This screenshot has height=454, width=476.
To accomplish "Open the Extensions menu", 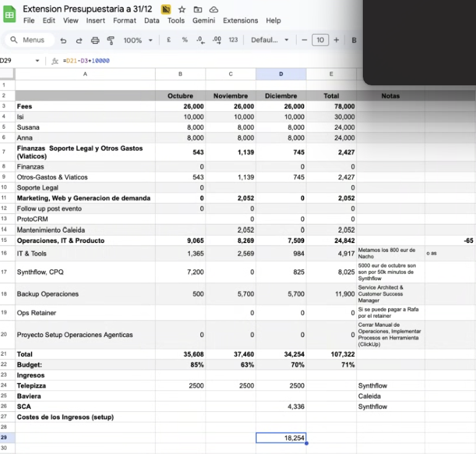I will tap(240, 20).
